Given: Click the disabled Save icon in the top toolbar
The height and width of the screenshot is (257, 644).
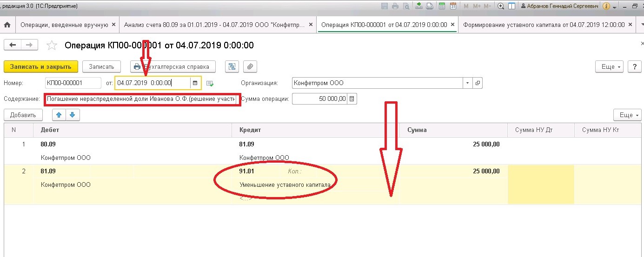Looking at the screenshot, I should click(385, 6).
